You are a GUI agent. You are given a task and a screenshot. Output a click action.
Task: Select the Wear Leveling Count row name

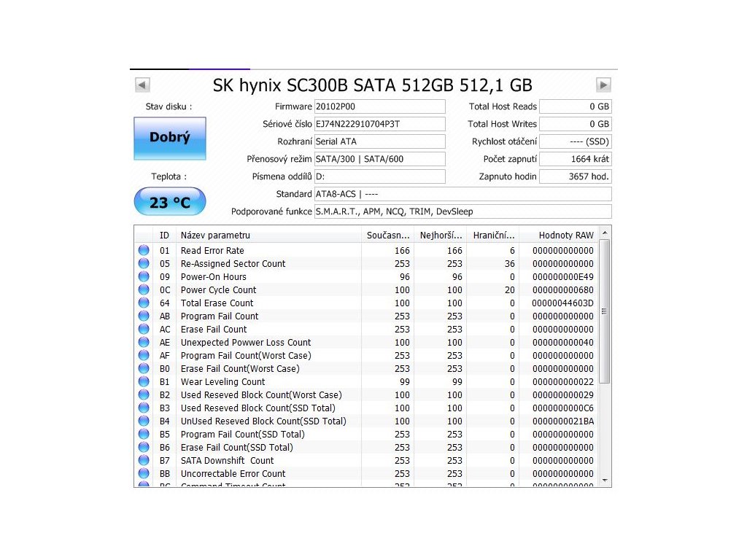coord(222,382)
